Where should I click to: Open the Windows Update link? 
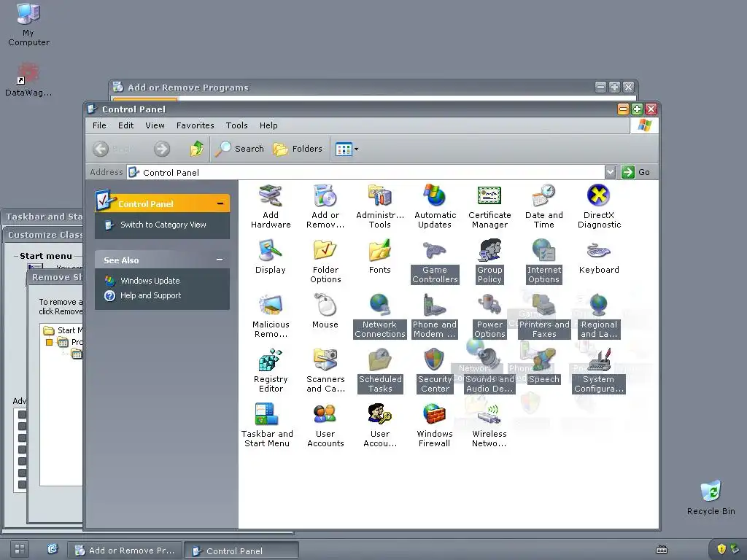(x=150, y=281)
